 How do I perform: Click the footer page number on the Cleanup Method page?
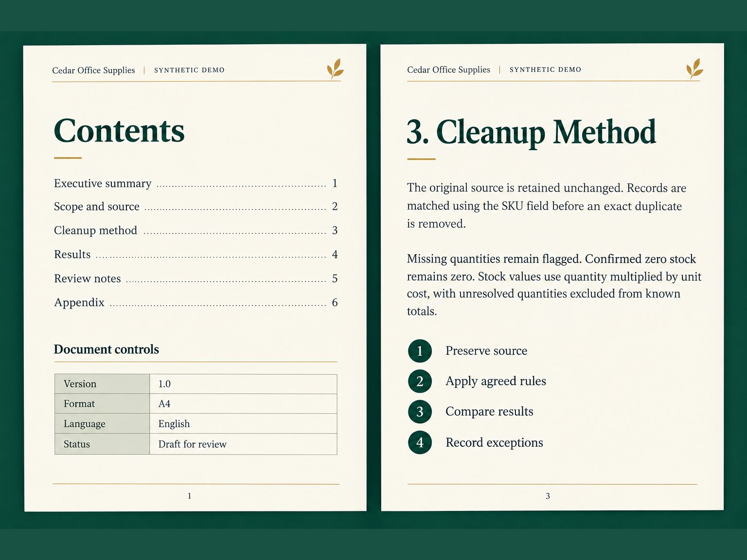pos(548,496)
